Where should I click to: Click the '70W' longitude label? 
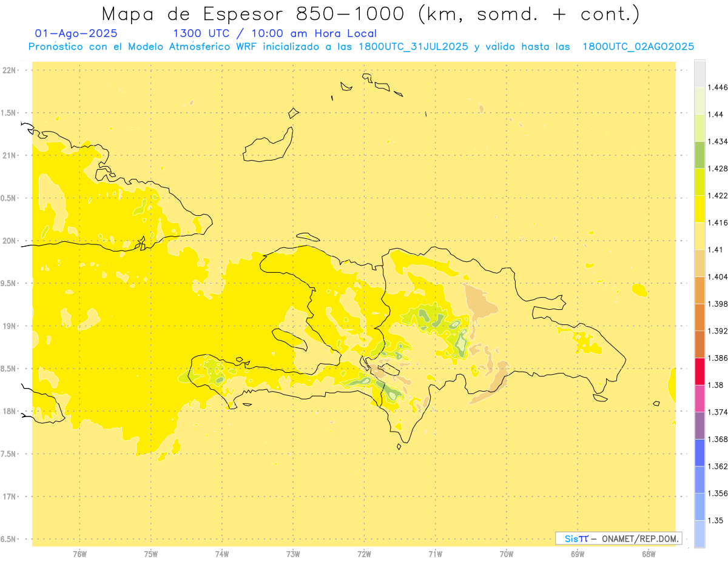pos(507,554)
